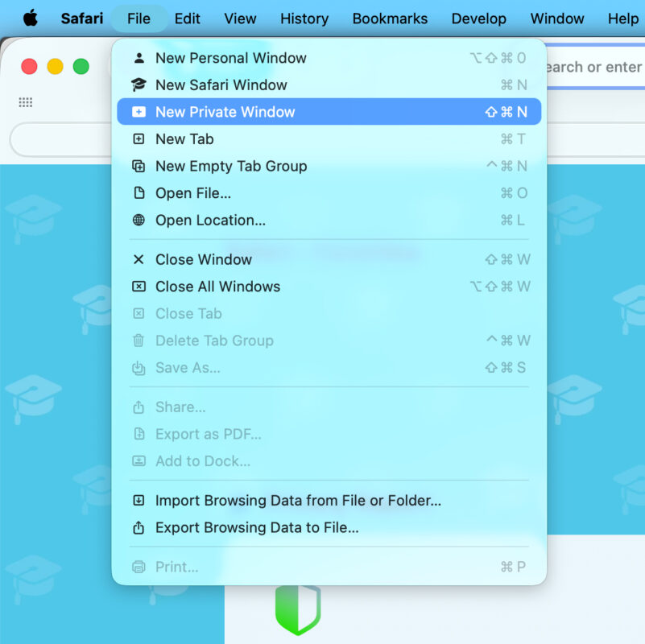Image resolution: width=645 pixels, height=644 pixels.
Task: Click the Add to Dock… entry
Action: pyautogui.click(x=329, y=461)
